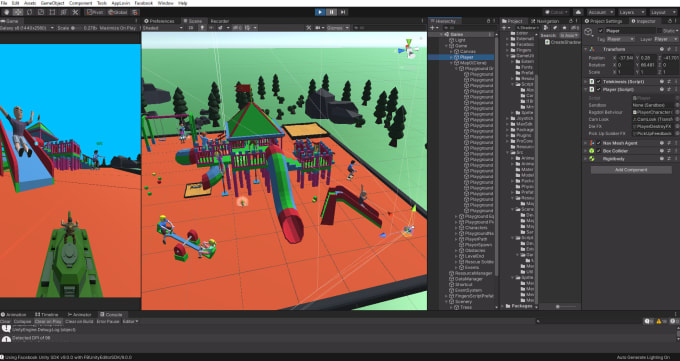Open the Gizmos dropdown in Scene view

pos(337,28)
